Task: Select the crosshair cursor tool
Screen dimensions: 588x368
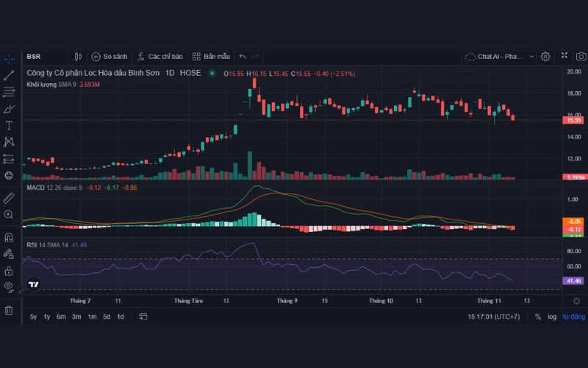Action: click(9, 57)
